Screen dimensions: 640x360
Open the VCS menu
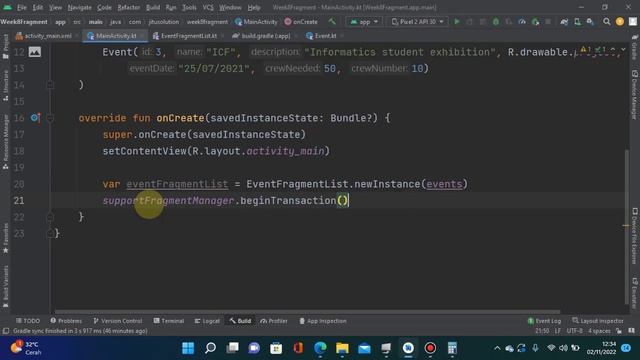[x=208, y=7]
